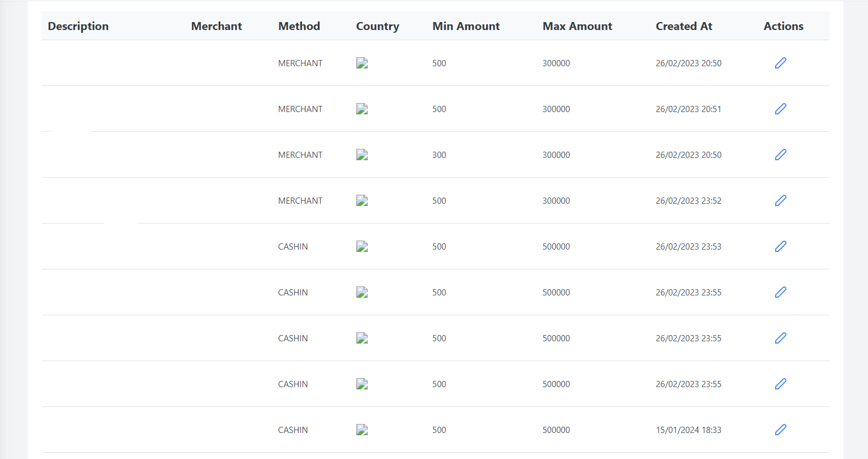Edit the first MERCHANT record created 26/02/2023 20:50
The image size is (868, 459).
click(780, 63)
